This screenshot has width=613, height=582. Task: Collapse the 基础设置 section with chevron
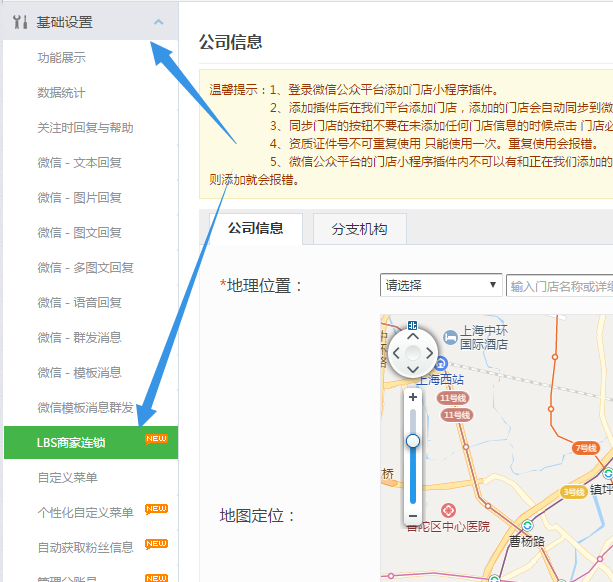(158, 22)
